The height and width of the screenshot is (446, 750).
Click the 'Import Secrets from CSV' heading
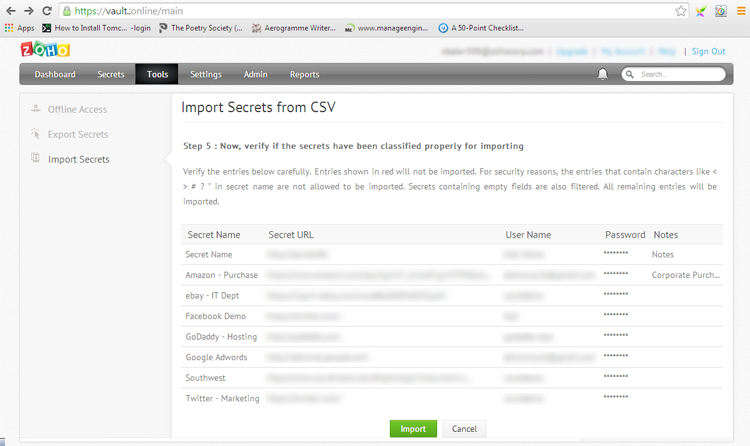(258, 107)
